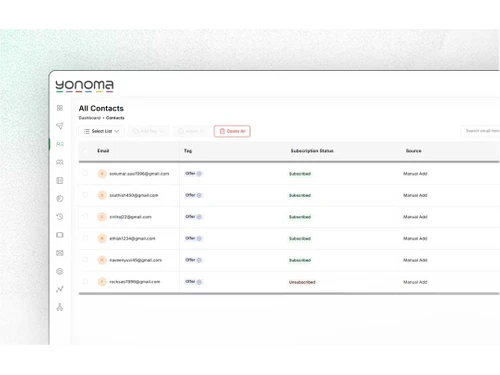The width and height of the screenshot is (500, 375).
Task: Open the envelope image icon in sidebar
Action: (60, 253)
